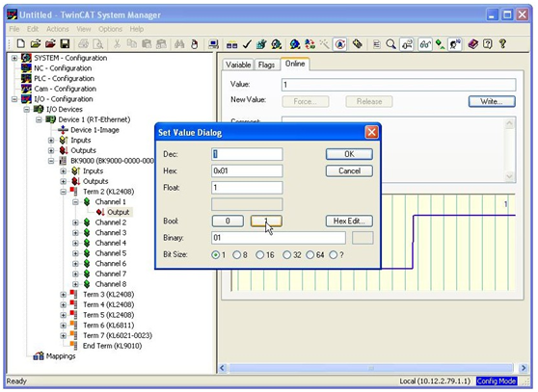Select Bit Size 1 radio button
The width and height of the screenshot is (538, 392).
click(x=215, y=255)
